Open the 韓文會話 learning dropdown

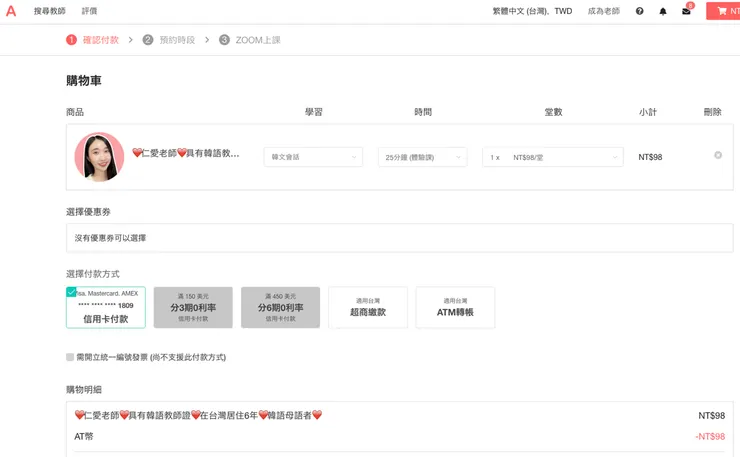click(x=313, y=157)
